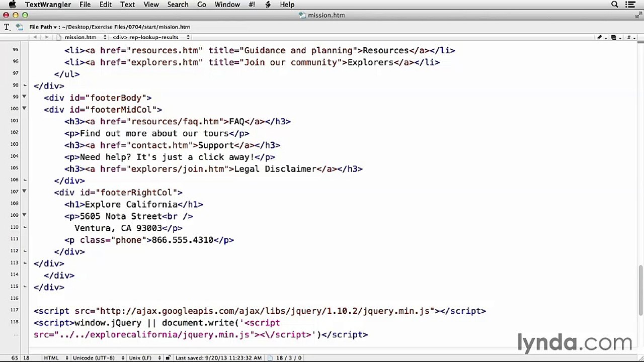Collapse the fold ending at line 115
644x362 pixels.
(x=24, y=287)
